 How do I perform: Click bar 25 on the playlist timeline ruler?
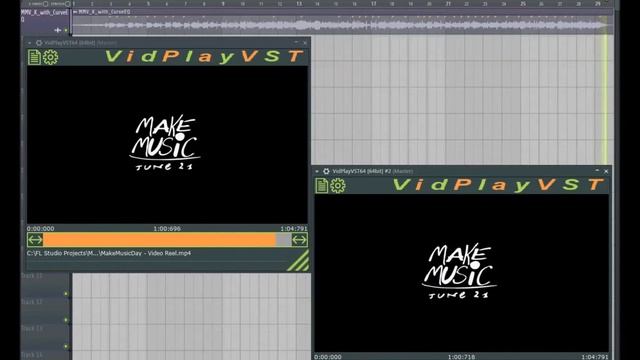(523, 4)
